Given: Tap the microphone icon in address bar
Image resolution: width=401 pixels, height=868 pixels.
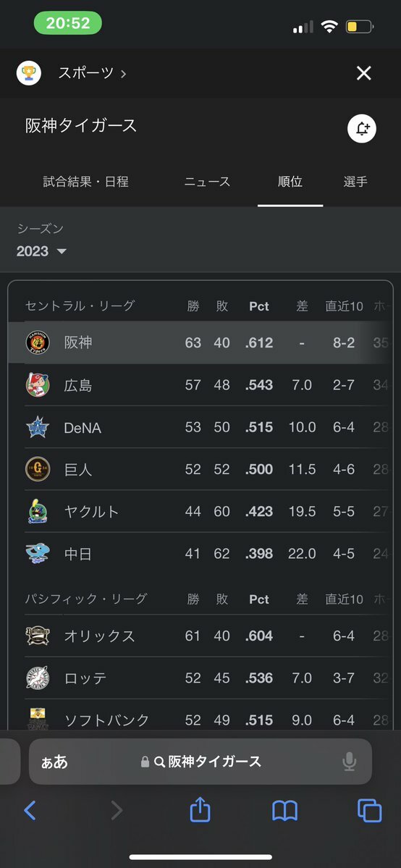Looking at the screenshot, I should click(x=349, y=762).
